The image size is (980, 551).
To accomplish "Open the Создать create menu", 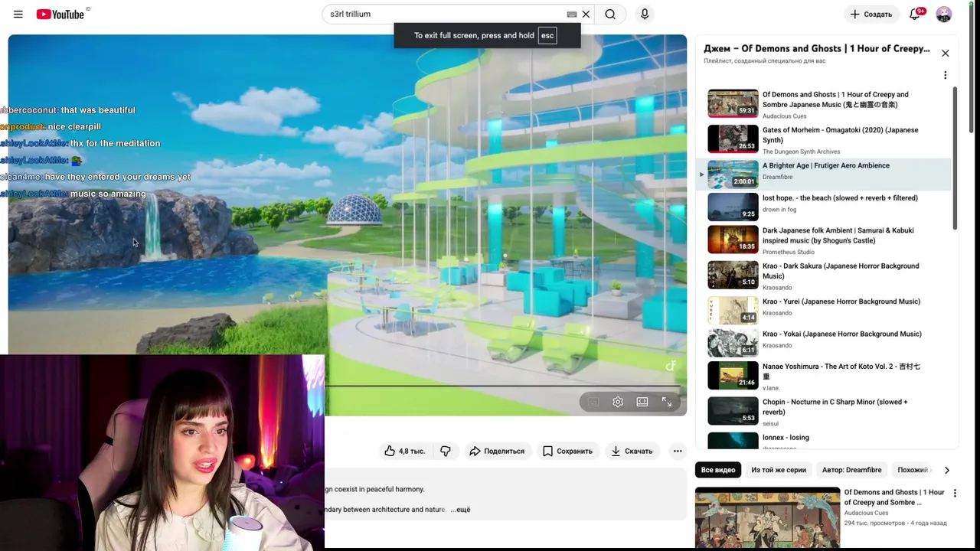I will click(871, 14).
